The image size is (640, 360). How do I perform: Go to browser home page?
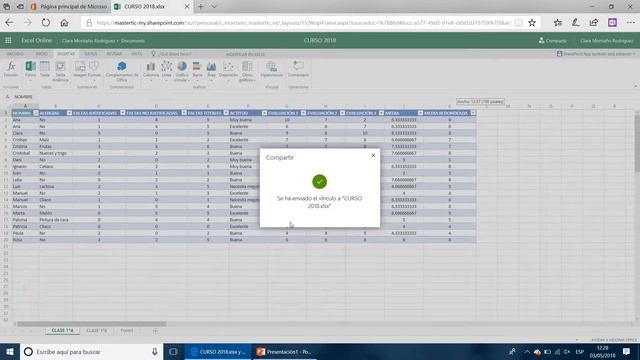click(x=64, y=23)
